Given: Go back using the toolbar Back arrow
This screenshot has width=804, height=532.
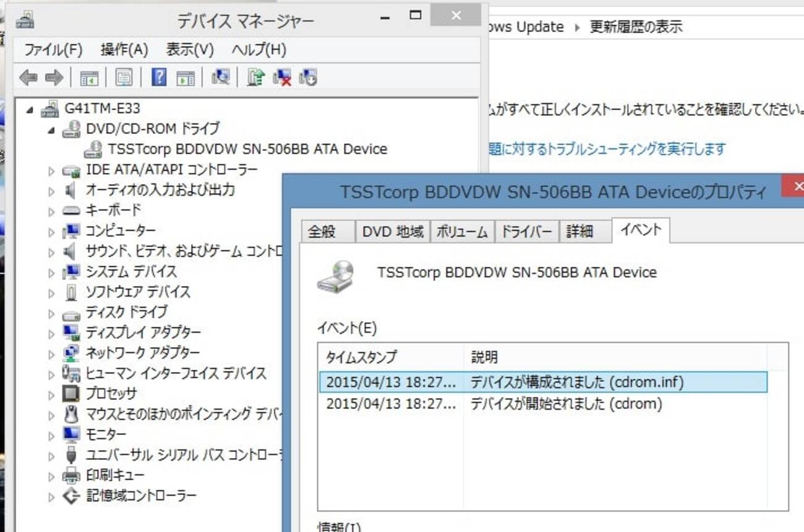Looking at the screenshot, I should pyautogui.click(x=28, y=77).
